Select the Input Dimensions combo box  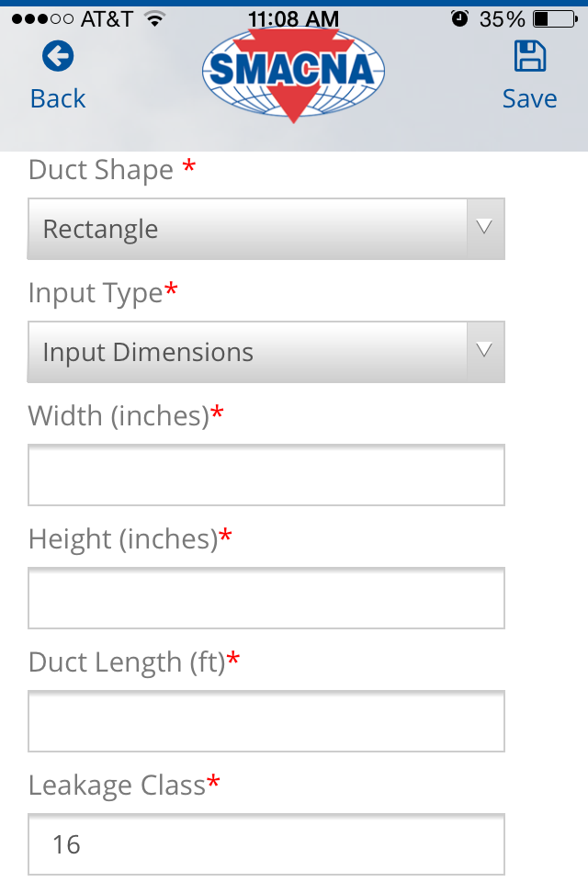pos(266,352)
